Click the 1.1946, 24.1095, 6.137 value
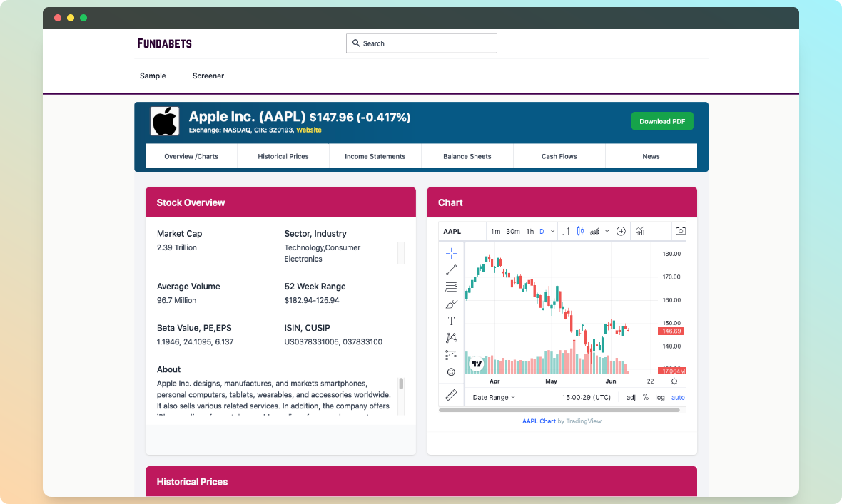 tap(195, 342)
